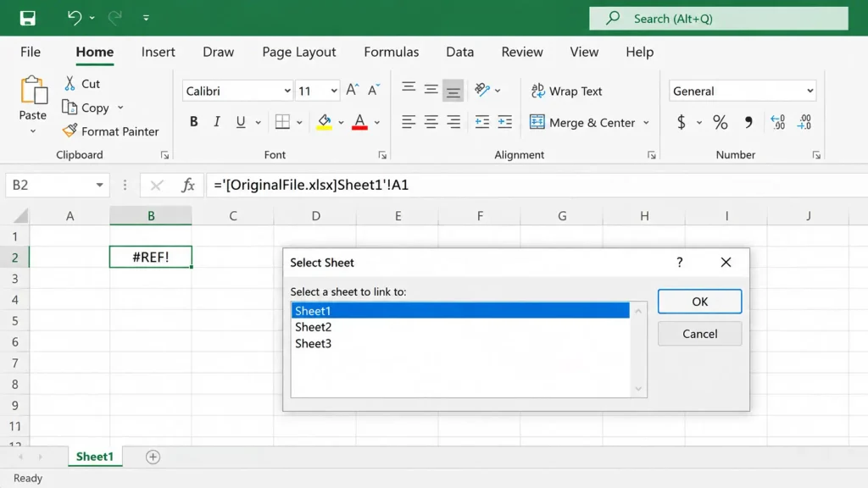Decrease indent in cell
Viewport: 868px width, 488px height.
(x=482, y=122)
